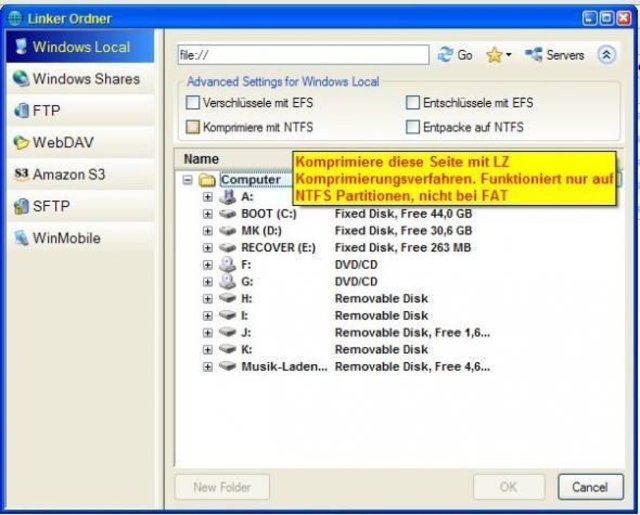This screenshot has width=640, height=515.
Task: Select the MK (D:) label
Action: click(262, 231)
